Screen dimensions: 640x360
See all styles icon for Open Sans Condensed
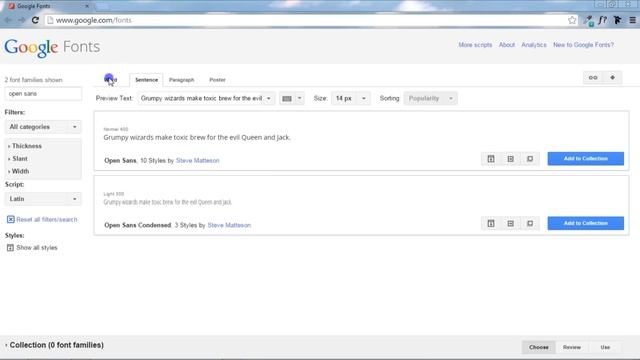491,223
